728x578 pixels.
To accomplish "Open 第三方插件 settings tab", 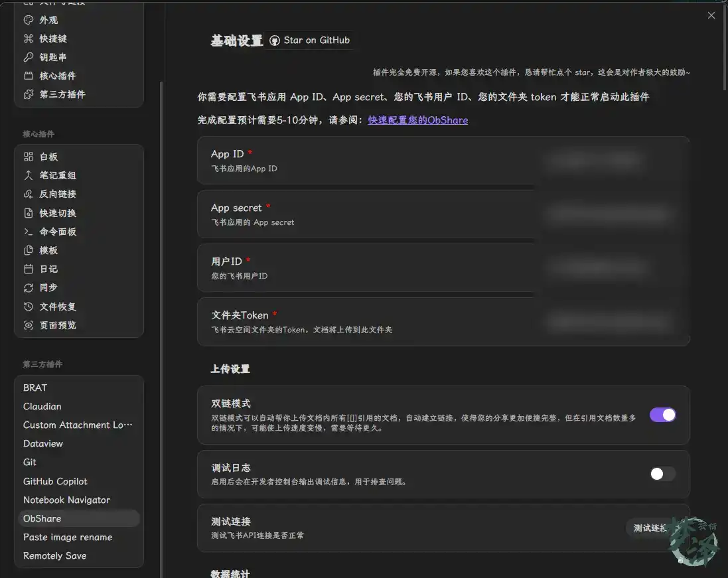I will [x=79, y=94].
